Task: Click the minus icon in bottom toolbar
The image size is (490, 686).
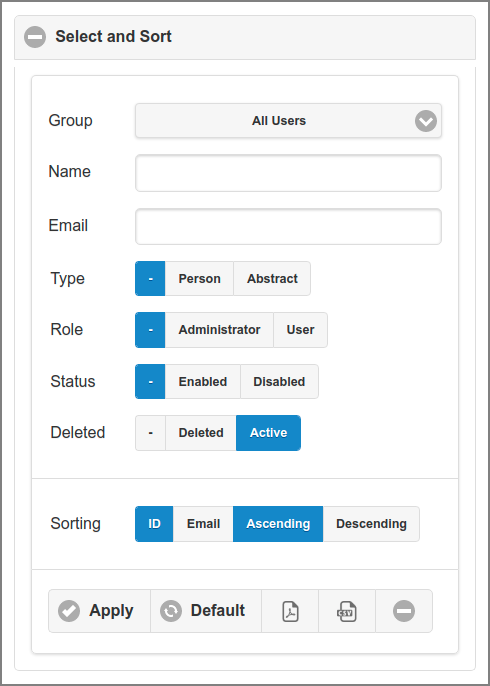Action: [404, 611]
